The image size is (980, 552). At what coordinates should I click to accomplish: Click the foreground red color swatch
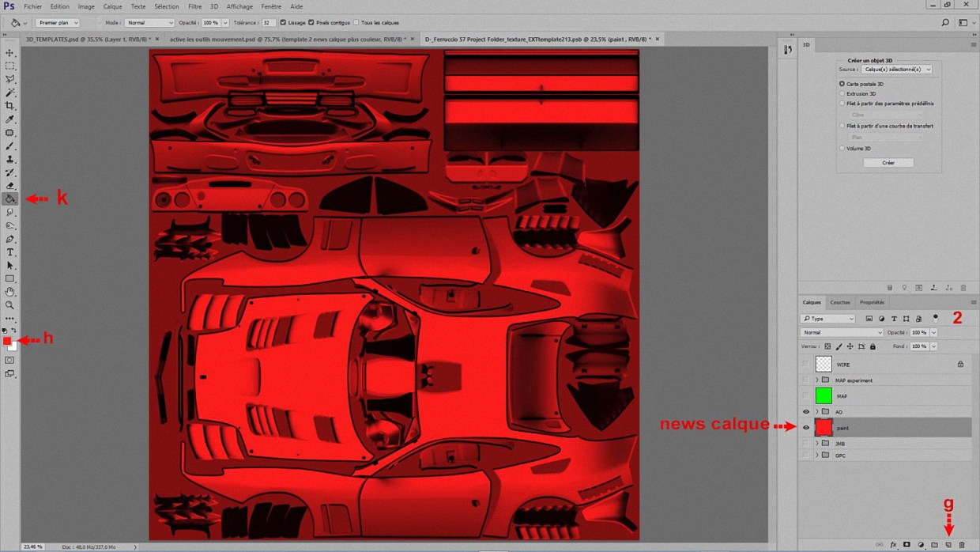[x=7, y=341]
